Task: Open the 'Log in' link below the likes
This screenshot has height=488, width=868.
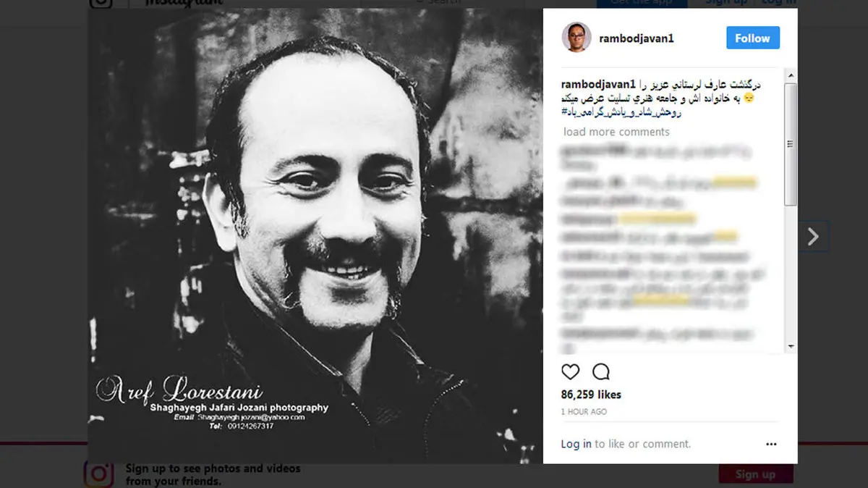Action: pos(576,444)
